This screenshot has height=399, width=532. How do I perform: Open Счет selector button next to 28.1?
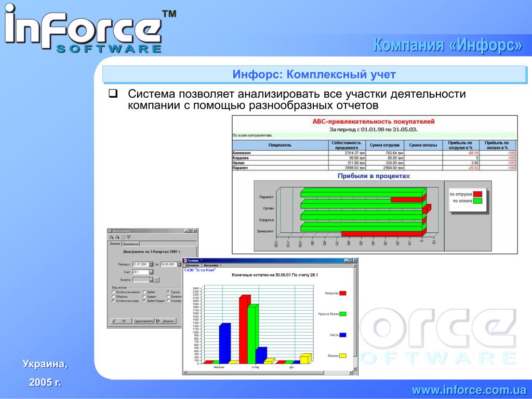(151, 272)
